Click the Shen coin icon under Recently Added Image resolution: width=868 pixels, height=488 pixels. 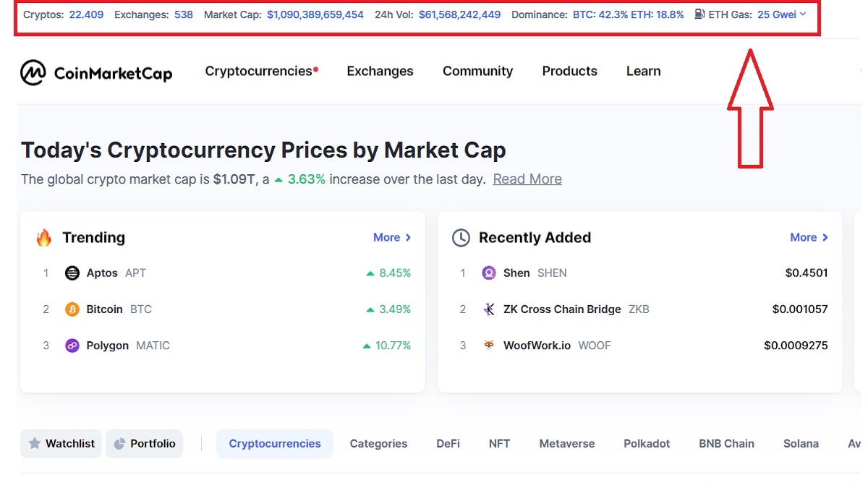point(489,273)
